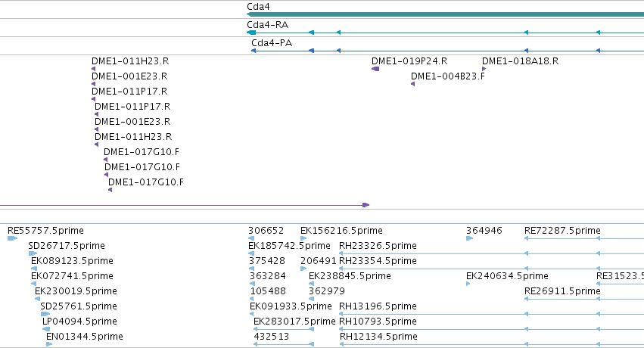Click feature 364946

pos(484,231)
